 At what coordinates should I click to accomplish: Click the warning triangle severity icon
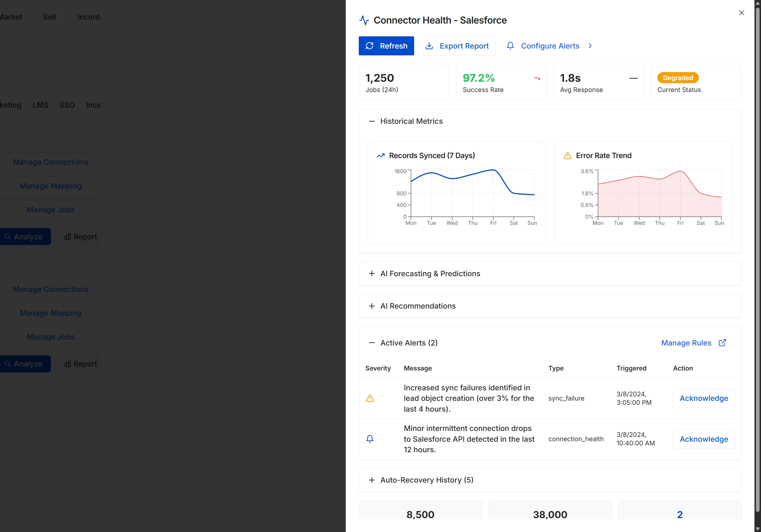[370, 398]
